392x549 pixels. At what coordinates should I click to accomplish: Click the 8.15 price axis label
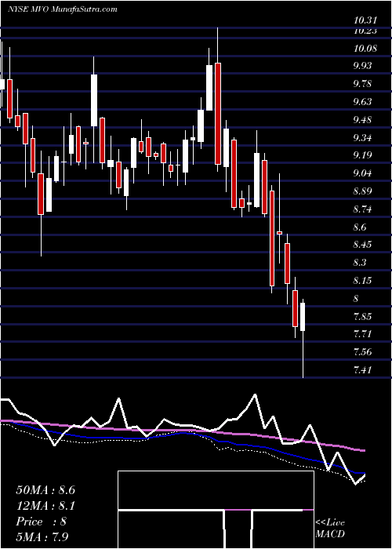point(364,281)
